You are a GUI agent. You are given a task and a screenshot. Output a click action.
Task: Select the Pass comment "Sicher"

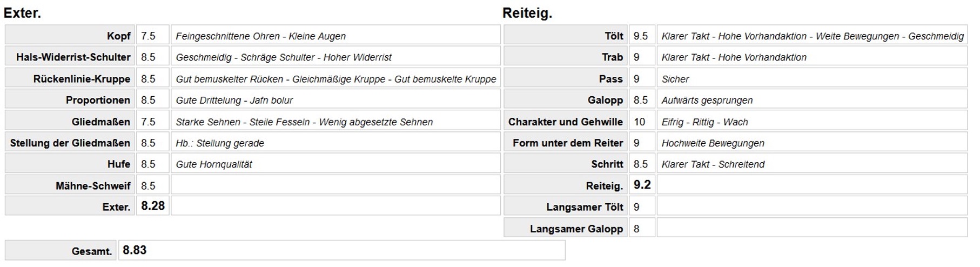pyautogui.click(x=675, y=79)
